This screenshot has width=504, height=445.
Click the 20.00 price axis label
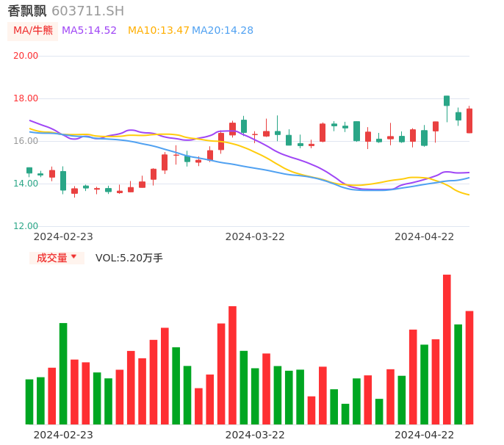point(26,56)
